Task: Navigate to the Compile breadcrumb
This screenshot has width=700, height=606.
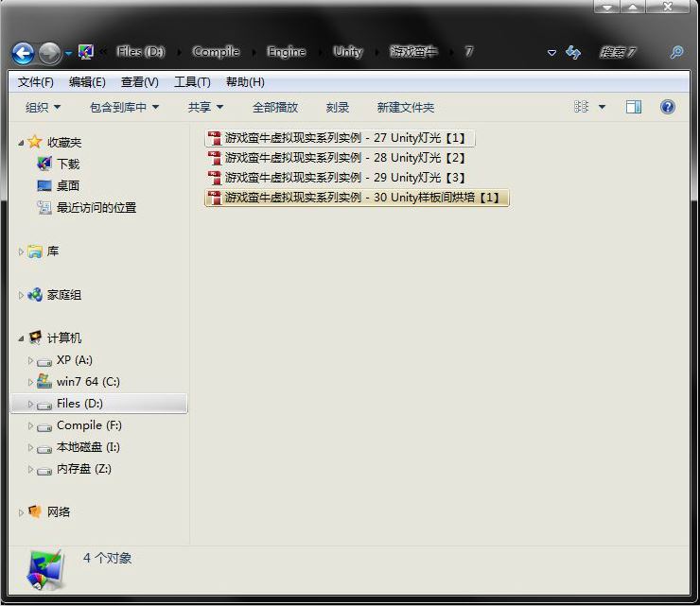Action: pos(216,52)
